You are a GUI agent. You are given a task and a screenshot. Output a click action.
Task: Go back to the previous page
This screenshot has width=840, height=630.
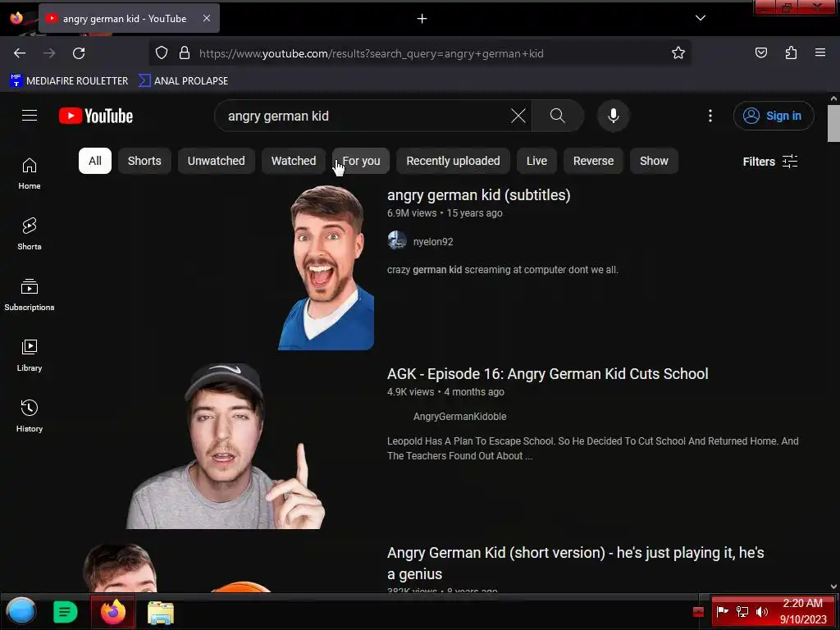tap(20, 53)
